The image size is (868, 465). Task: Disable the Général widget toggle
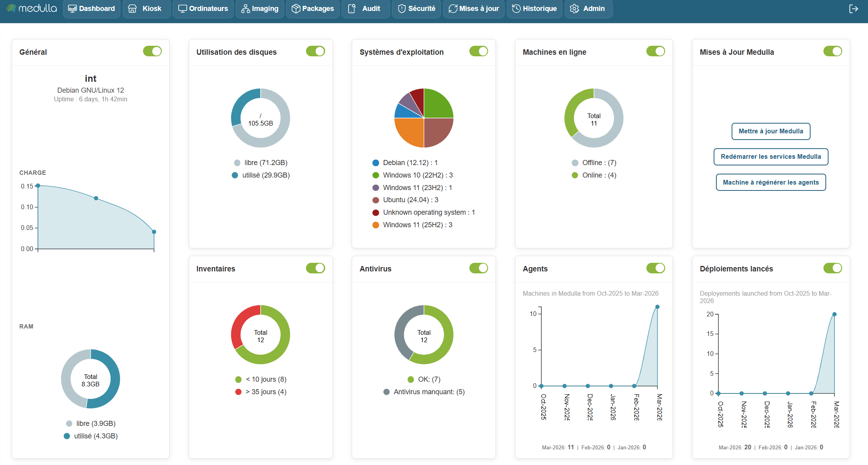(x=152, y=51)
